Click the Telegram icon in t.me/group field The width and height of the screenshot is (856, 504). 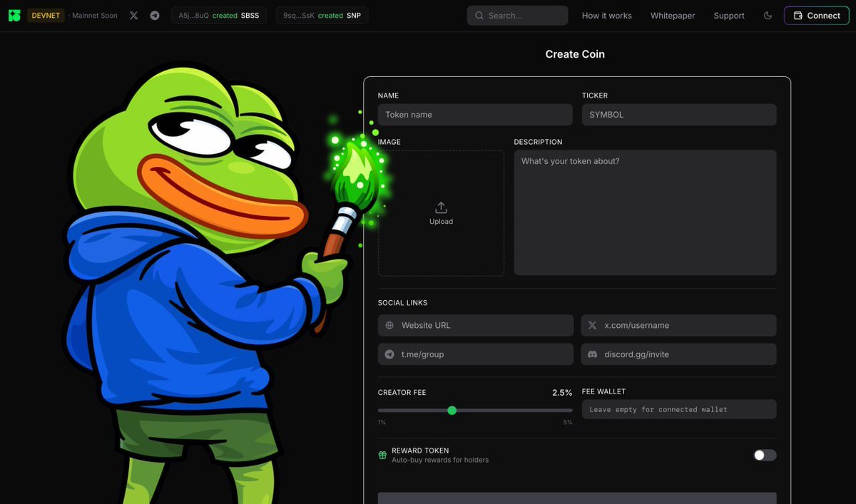(389, 354)
